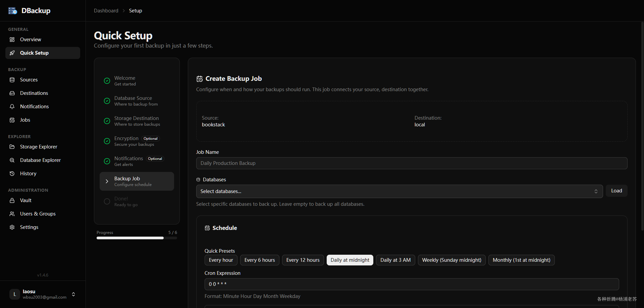Choose the Weekly (Sunday midnight) preset
The image size is (644, 308).
point(451,260)
